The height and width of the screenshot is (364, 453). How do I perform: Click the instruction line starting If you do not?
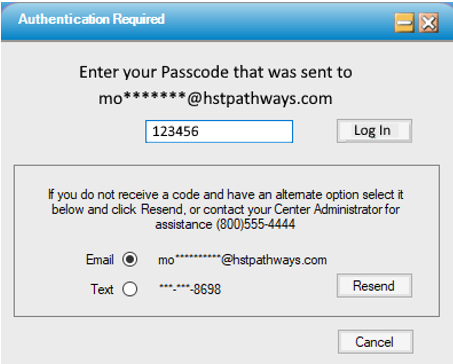click(x=225, y=194)
